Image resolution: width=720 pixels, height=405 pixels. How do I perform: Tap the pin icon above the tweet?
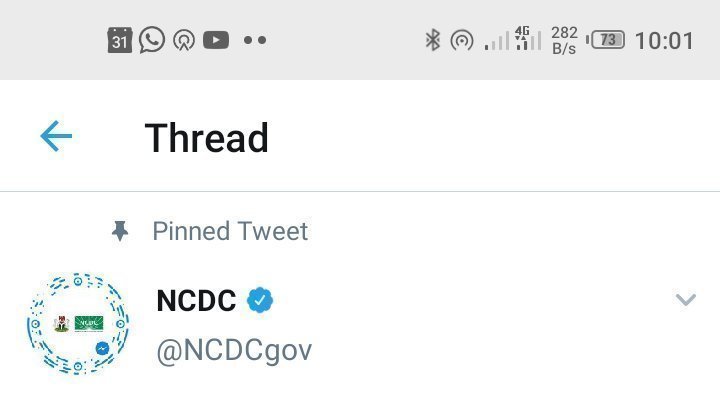(x=121, y=232)
